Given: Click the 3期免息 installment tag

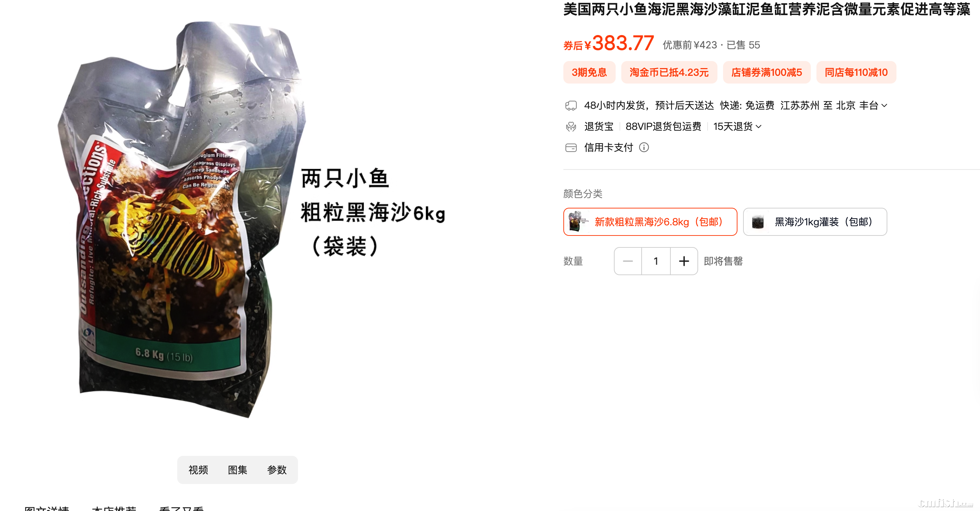Looking at the screenshot, I should (x=589, y=72).
